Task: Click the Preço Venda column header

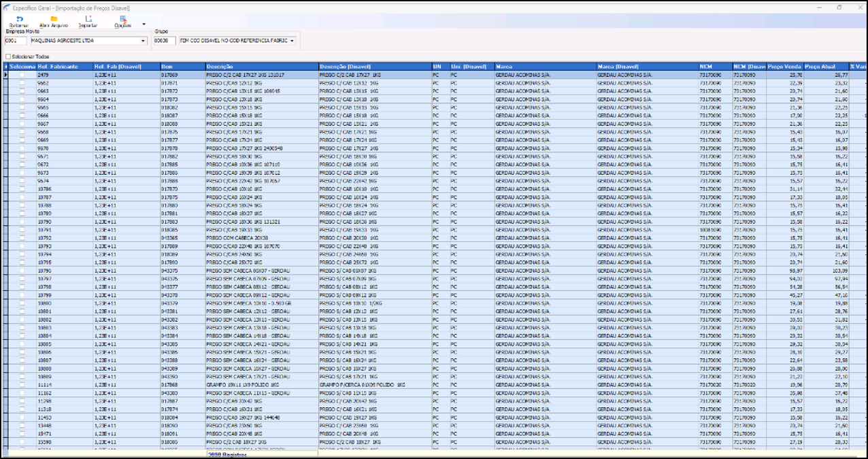Action: 785,67
